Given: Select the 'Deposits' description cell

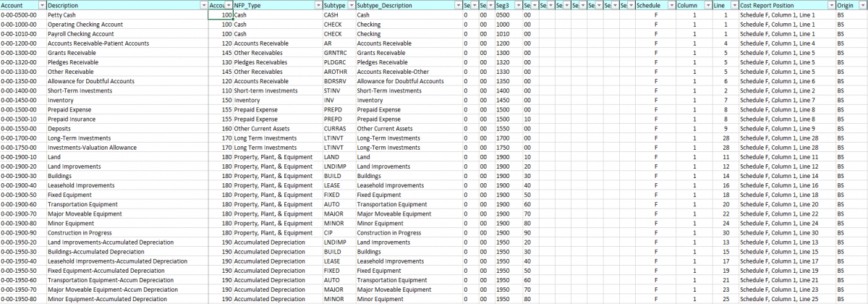Looking at the screenshot, I should click(x=127, y=128).
